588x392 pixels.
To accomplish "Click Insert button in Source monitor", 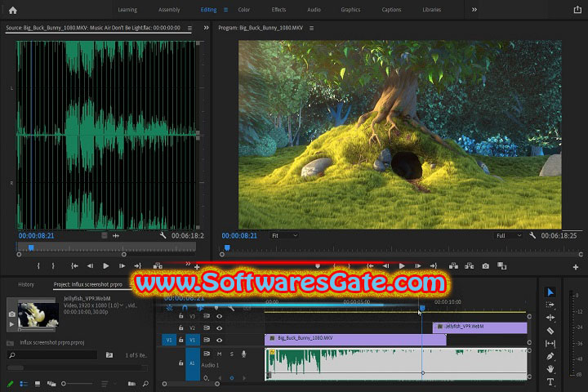I will (x=158, y=266).
